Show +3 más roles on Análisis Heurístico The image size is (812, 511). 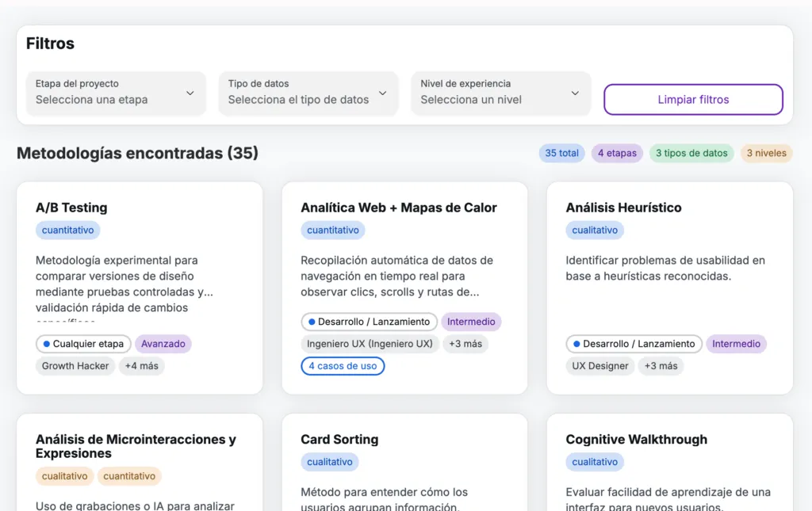661,366
